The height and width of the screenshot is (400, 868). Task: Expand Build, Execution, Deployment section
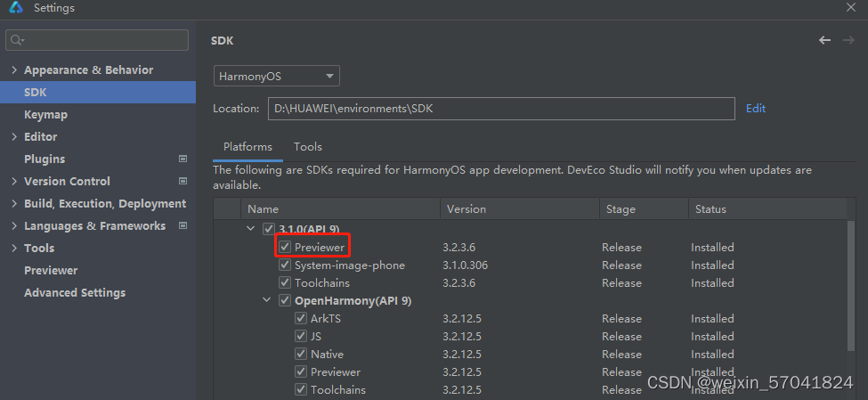pos(14,203)
